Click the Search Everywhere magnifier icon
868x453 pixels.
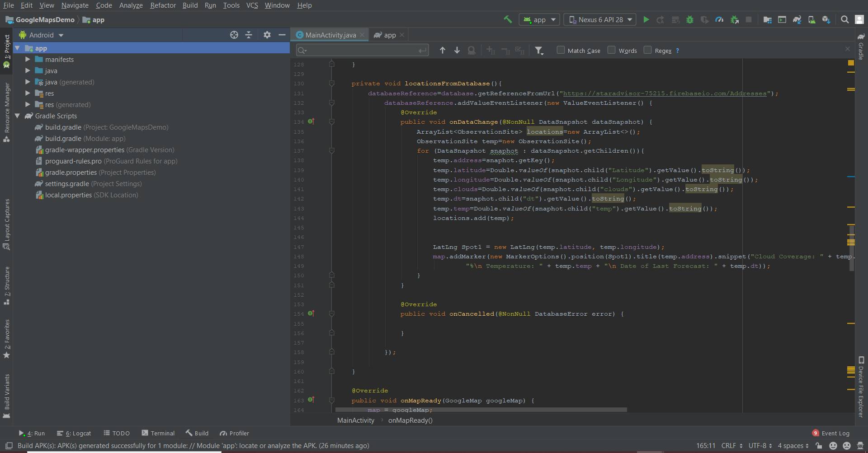[844, 20]
